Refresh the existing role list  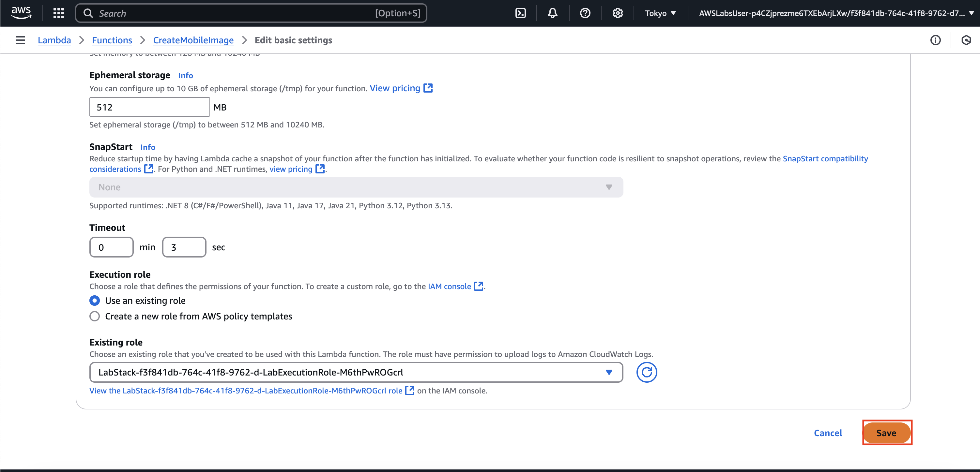click(x=646, y=373)
